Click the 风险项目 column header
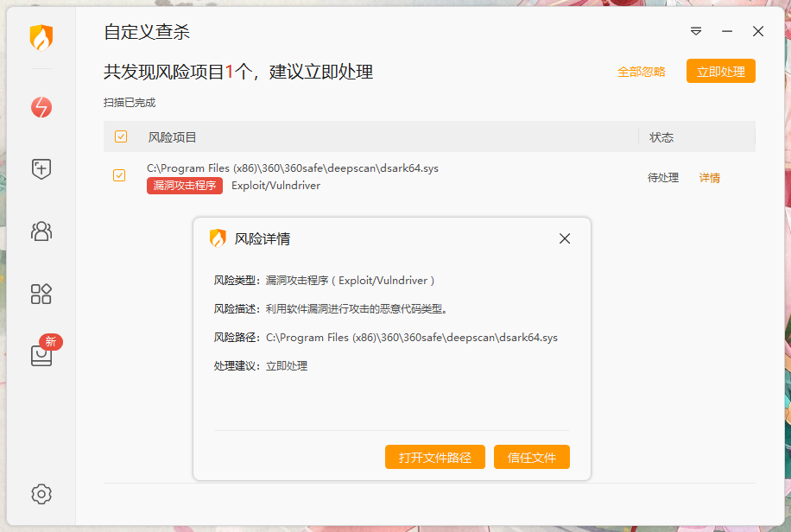This screenshot has width=791, height=532. pos(172,137)
